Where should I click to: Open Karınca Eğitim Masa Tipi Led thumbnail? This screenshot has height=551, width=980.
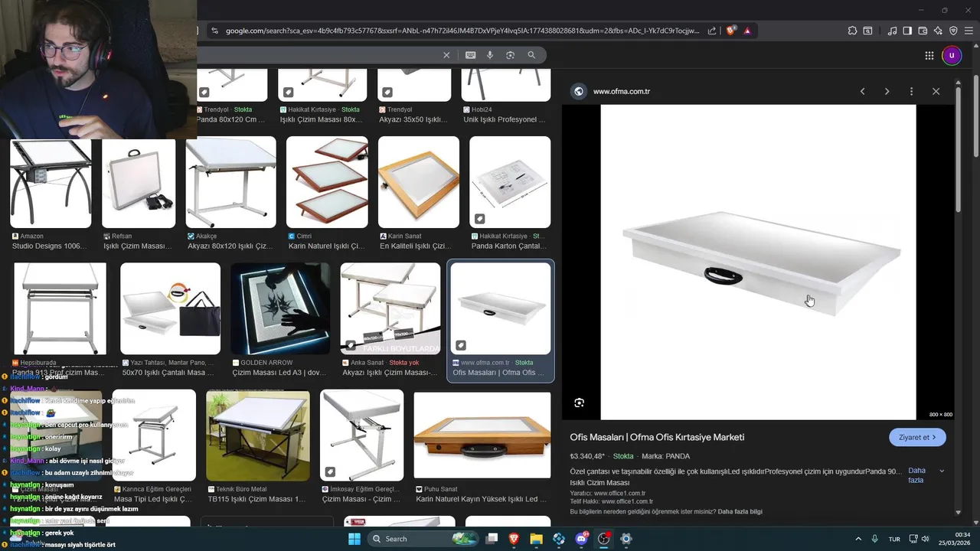154,435
